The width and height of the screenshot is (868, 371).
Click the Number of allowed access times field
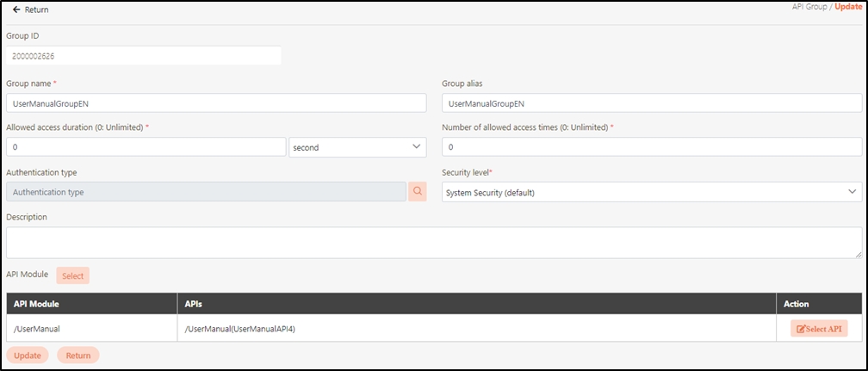coord(651,147)
